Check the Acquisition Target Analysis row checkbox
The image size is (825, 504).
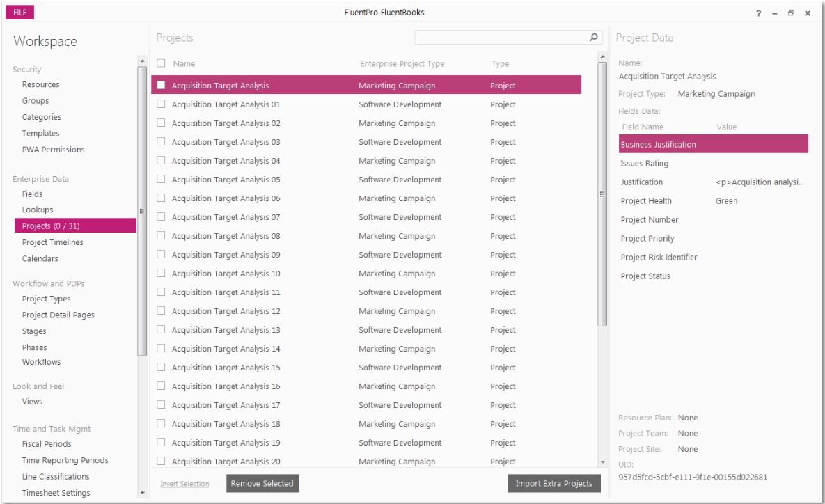[161, 85]
